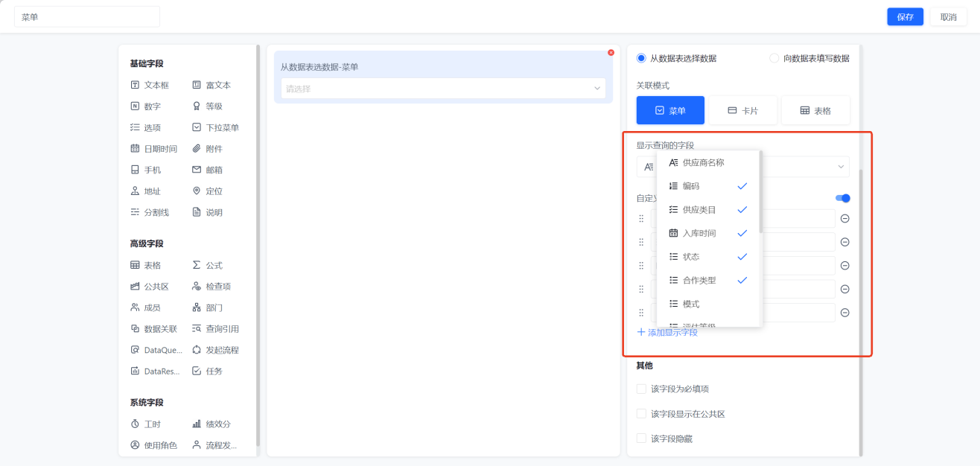This screenshot has height=466, width=980.
Task: Switch to 卡片 association mode
Action: pos(742,110)
